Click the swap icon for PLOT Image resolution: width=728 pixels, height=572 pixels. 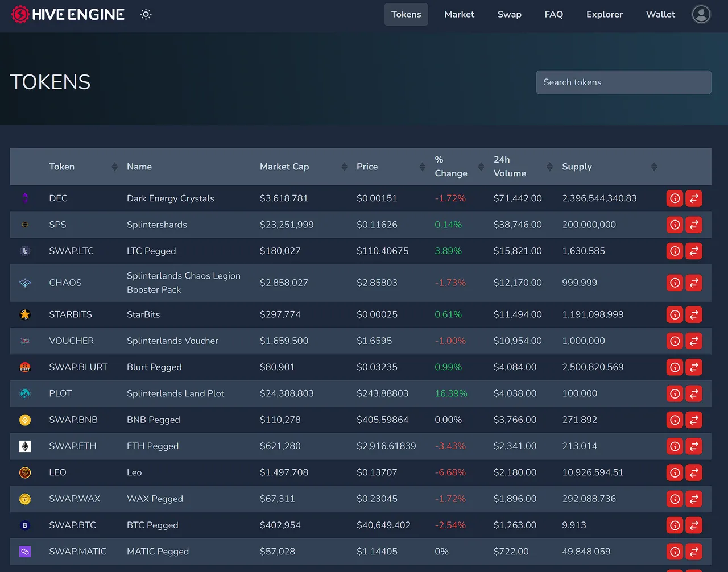pos(694,393)
